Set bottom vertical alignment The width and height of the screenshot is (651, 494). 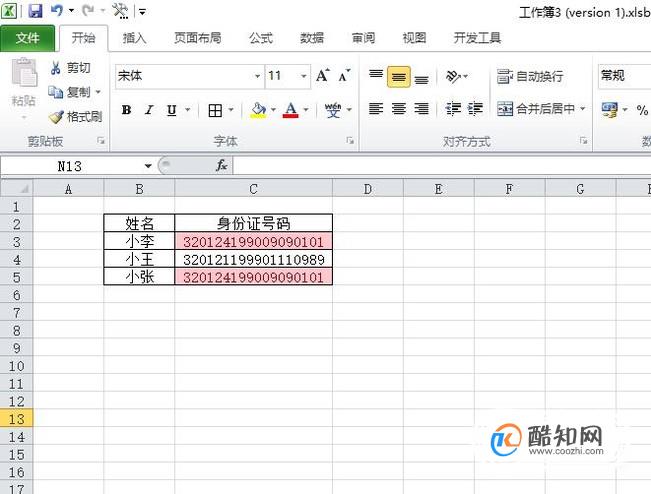[x=421, y=78]
